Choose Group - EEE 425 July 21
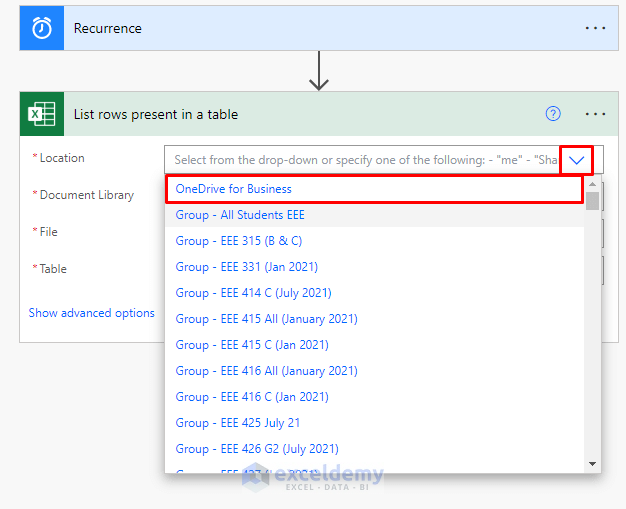Viewport: 626px width, 509px height. click(374, 423)
